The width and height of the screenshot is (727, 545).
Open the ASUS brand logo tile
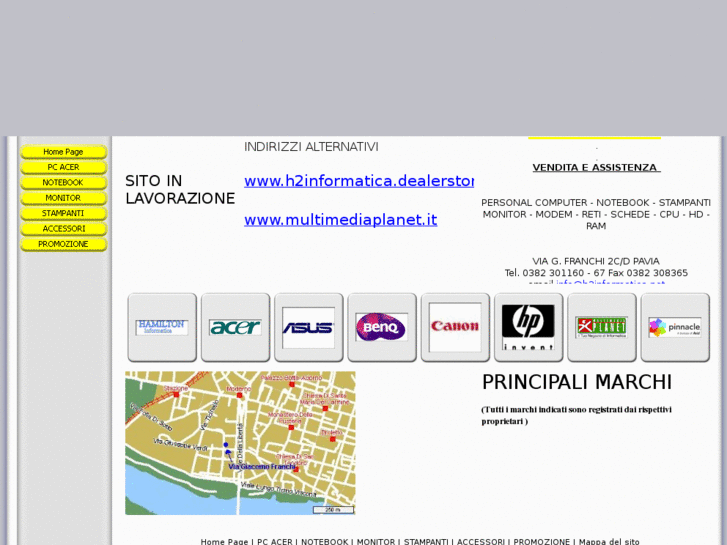pyautogui.click(x=308, y=327)
